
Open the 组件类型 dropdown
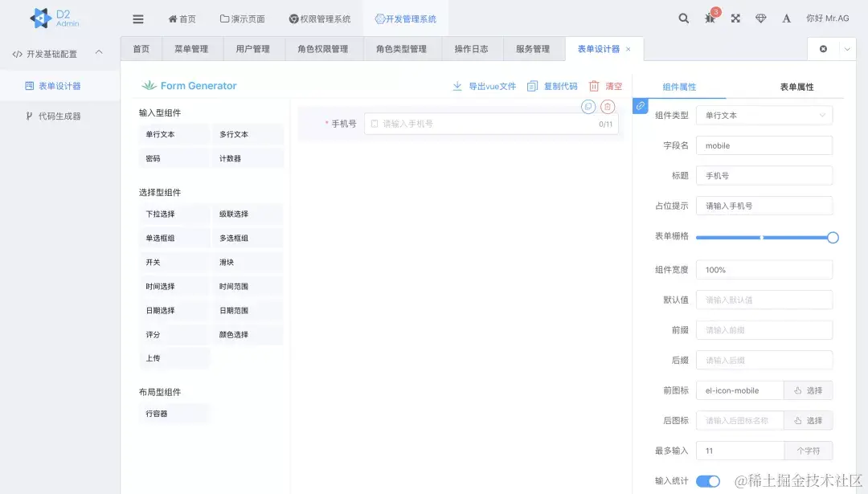coord(764,115)
